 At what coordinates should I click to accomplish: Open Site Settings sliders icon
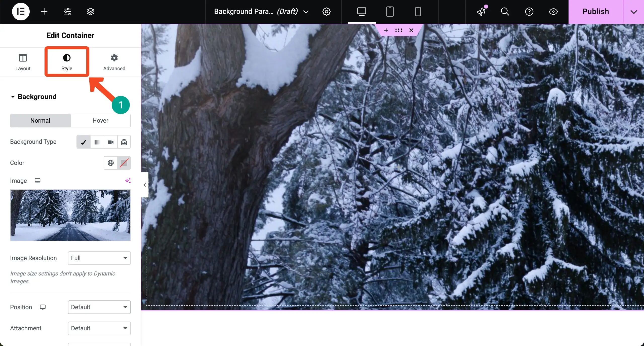pyautogui.click(x=67, y=12)
